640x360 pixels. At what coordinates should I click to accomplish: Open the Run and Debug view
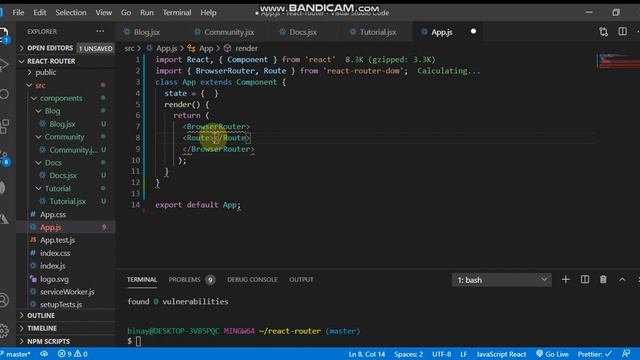click(x=4, y=64)
